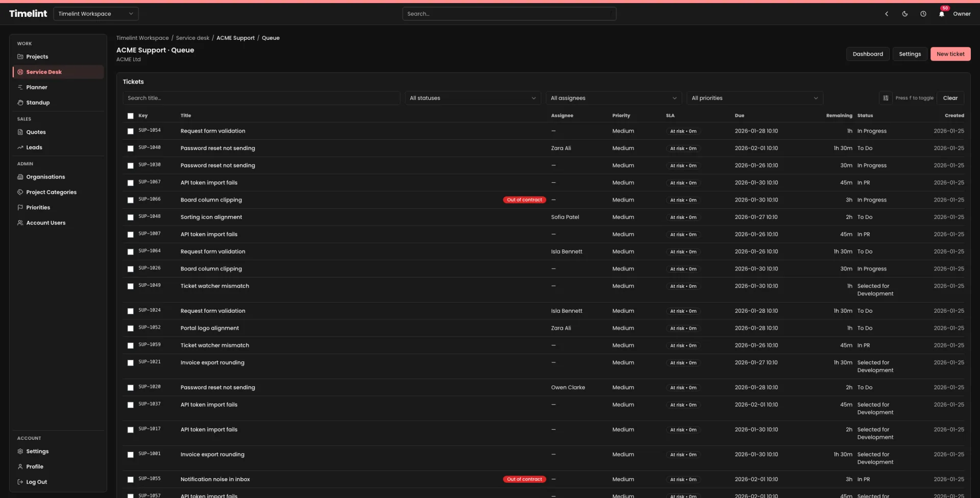Expand the All statuses dropdown
Screen dimensions: 980x498
[x=472, y=98]
